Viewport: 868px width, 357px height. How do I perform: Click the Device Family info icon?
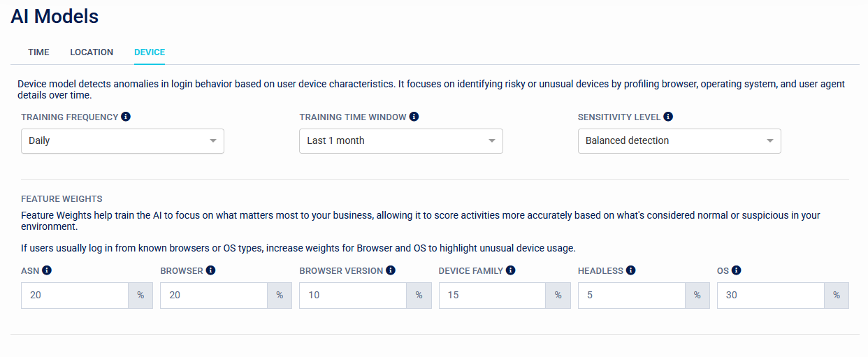pos(511,270)
